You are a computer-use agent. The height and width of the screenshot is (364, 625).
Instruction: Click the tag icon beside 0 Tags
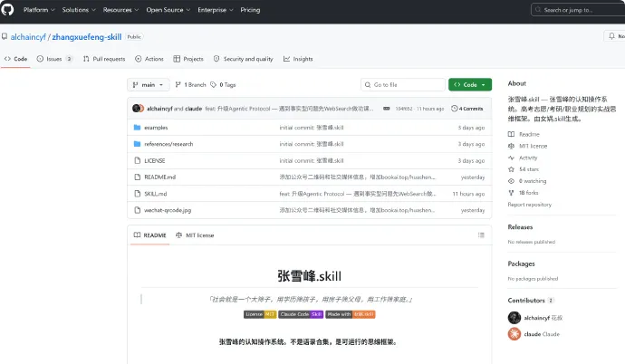click(x=213, y=84)
